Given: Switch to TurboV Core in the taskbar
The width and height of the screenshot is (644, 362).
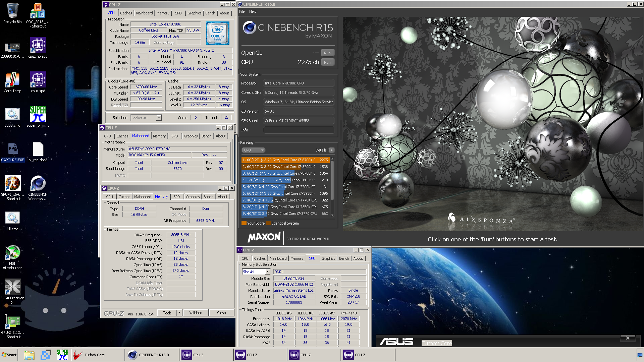Looking at the screenshot, I should pos(98,355).
